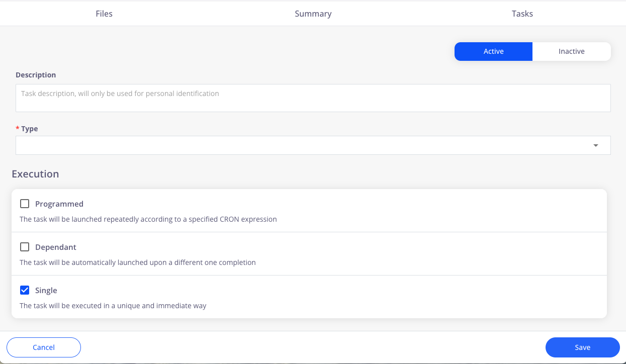Switch the task status to Inactive
Screen dimensions: 626x364
(571, 51)
